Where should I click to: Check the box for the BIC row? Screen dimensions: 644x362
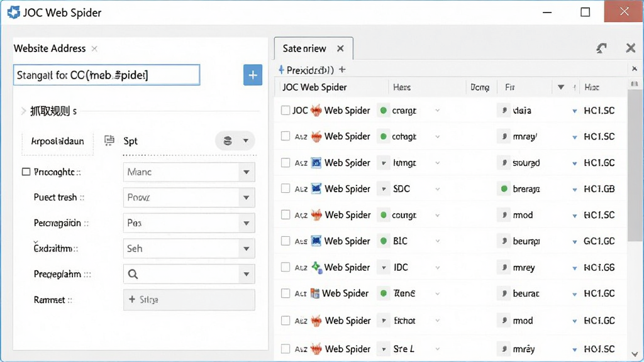click(286, 241)
